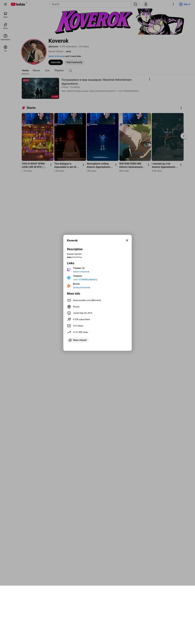
Task: Select the Playlists channel tab
Action: [x=59, y=71]
